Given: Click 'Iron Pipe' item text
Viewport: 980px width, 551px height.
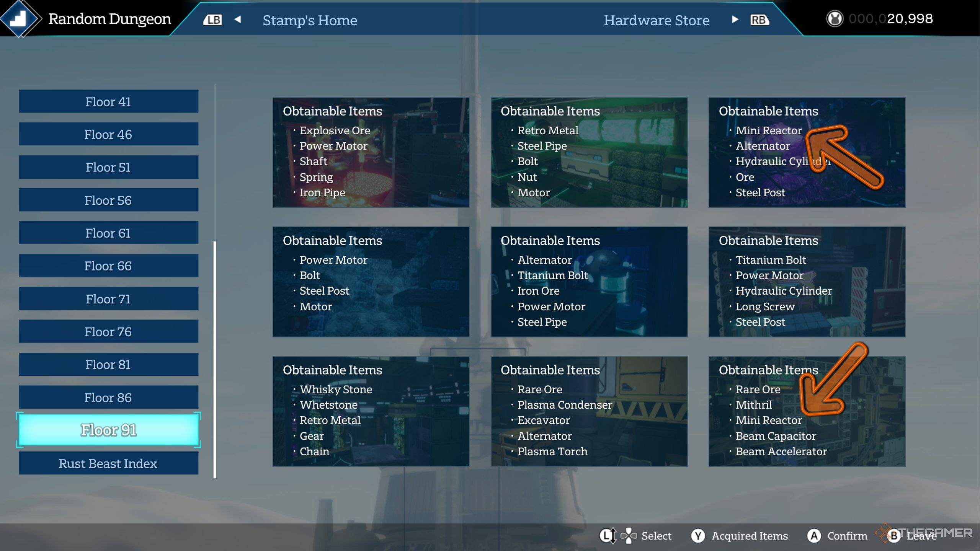Looking at the screenshot, I should coord(322,192).
